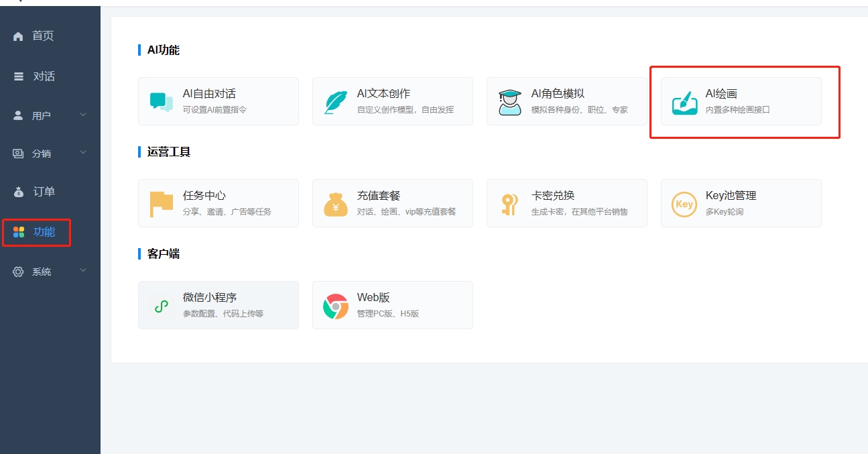Click the AI绘画 paintbrush icon
The image size is (868, 454).
(684, 103)
